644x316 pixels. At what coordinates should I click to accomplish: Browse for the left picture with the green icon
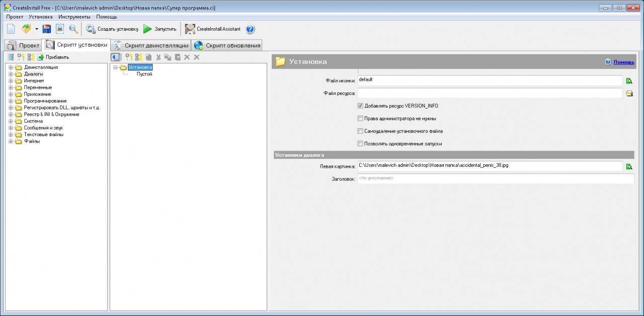629,166
